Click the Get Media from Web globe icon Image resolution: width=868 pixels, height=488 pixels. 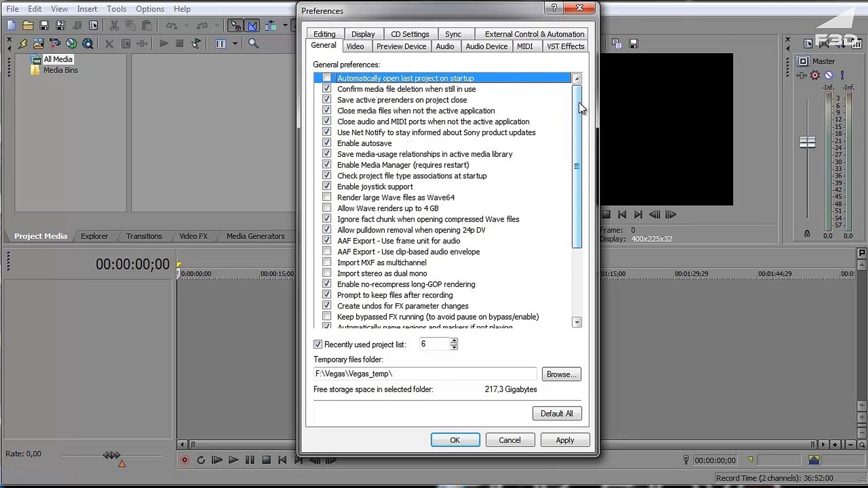tap(88, 43)
